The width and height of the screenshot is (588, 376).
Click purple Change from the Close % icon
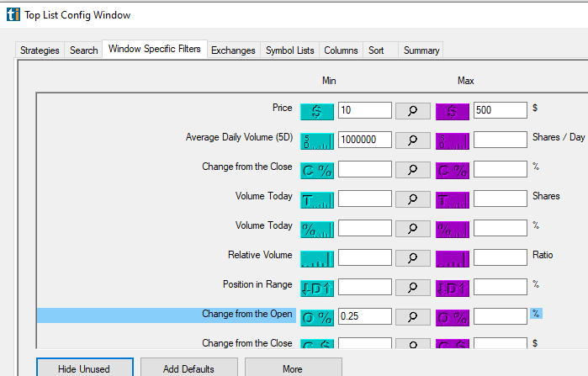[x=453, y=171]
